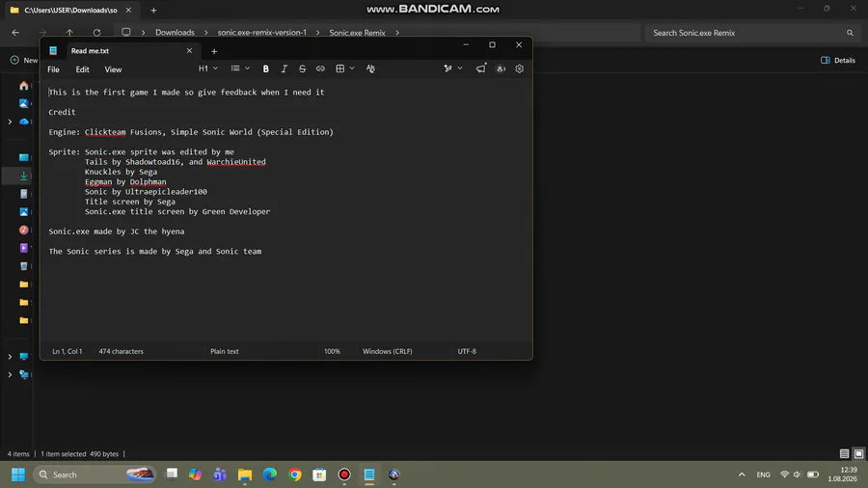The height and width of the screenshot is (488, 868).
Task: Click the Sonic.exe Remix breadcrumb
Action: [x=357, y=33]
